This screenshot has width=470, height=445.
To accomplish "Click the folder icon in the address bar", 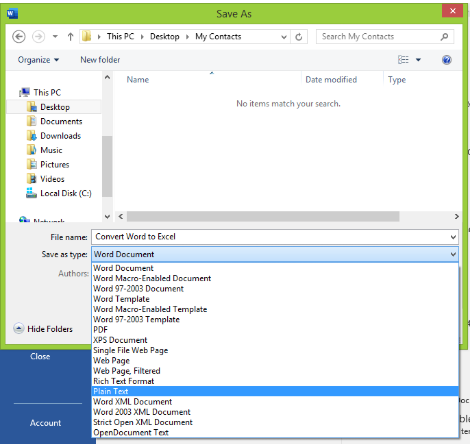I will tap(86, 36).
